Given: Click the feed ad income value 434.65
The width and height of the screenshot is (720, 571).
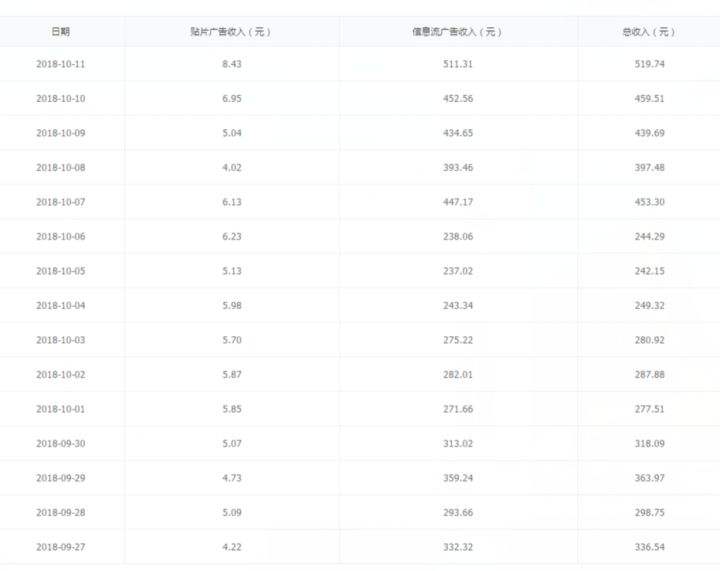Looking at the screenshot, I should pos(458,133).
